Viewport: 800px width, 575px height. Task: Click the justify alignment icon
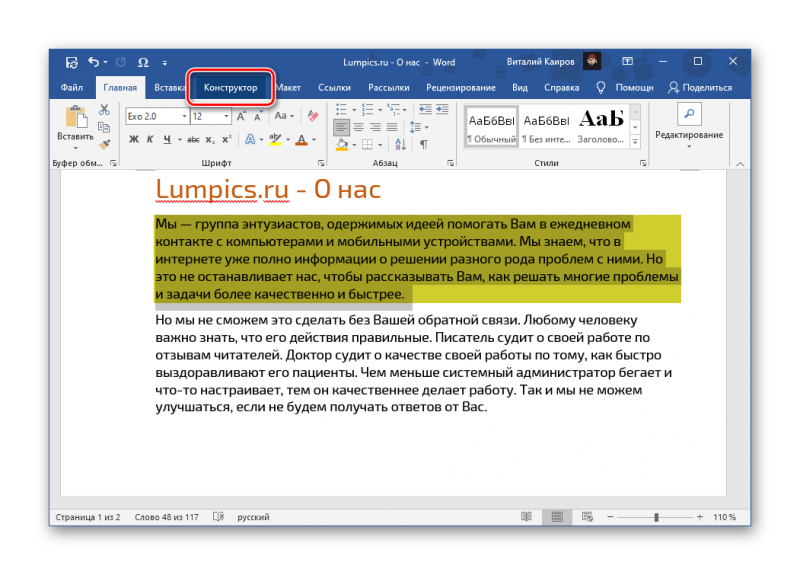pos(392,127)
